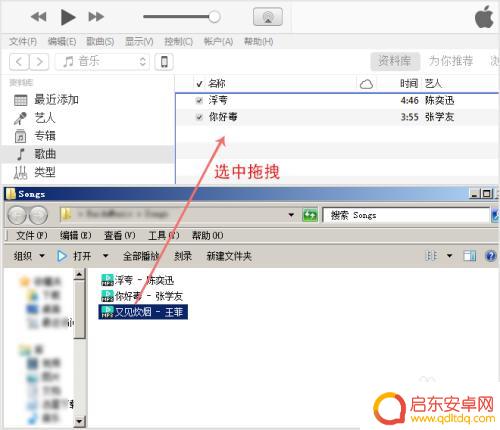Sort by the 艺人 column header

[433, 83]
